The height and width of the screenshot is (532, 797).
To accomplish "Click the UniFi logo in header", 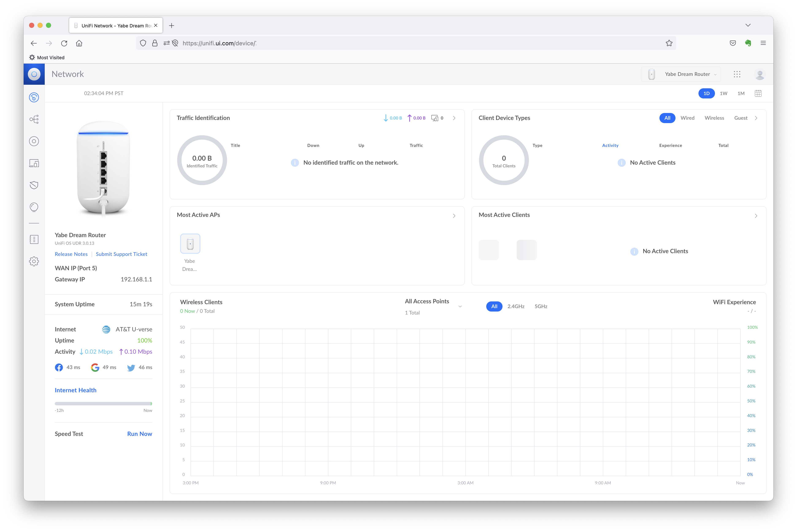I will click(34, 74).
